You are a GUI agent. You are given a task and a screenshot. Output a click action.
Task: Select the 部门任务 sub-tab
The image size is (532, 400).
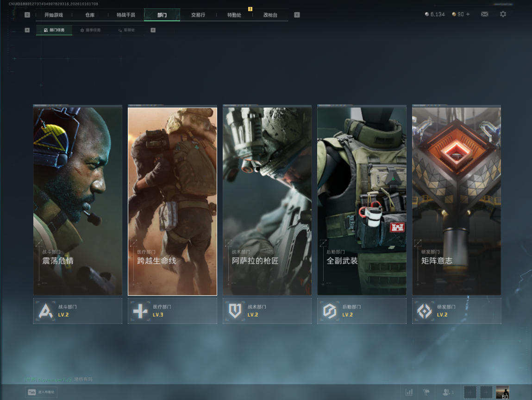point(54,30)
